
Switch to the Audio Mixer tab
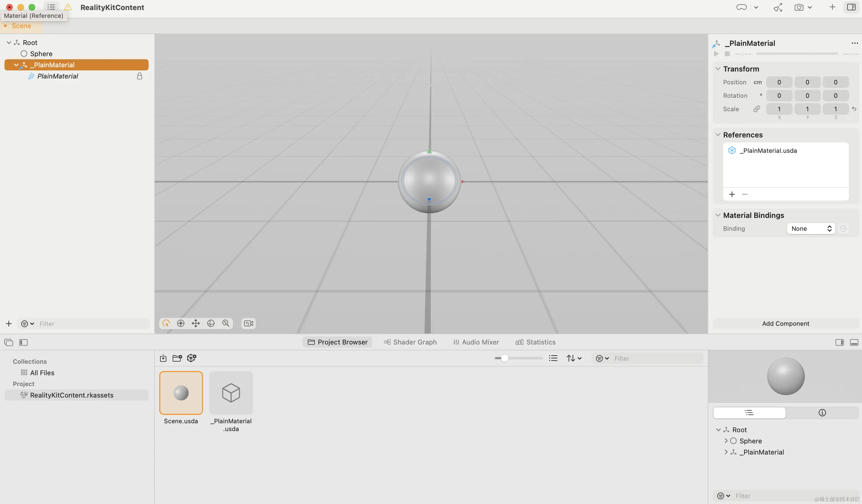point(476,342)
